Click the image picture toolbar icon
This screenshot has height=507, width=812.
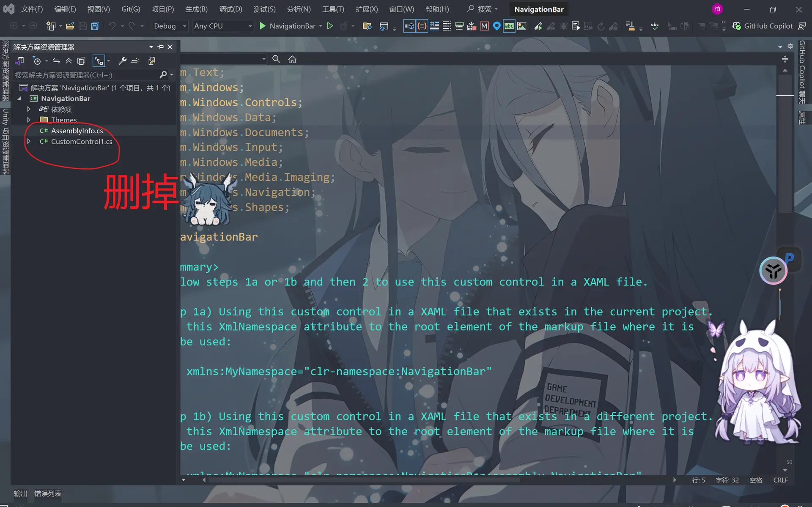[522, 26]
